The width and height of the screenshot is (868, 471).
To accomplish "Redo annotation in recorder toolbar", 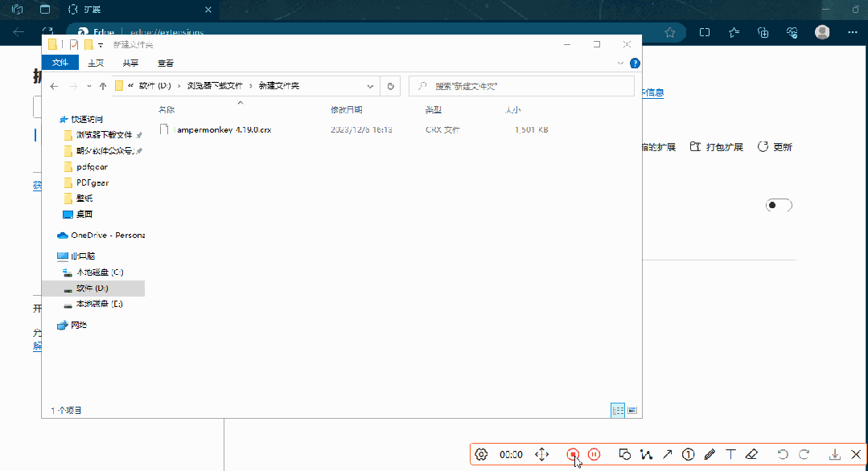I will pos(804,454).
